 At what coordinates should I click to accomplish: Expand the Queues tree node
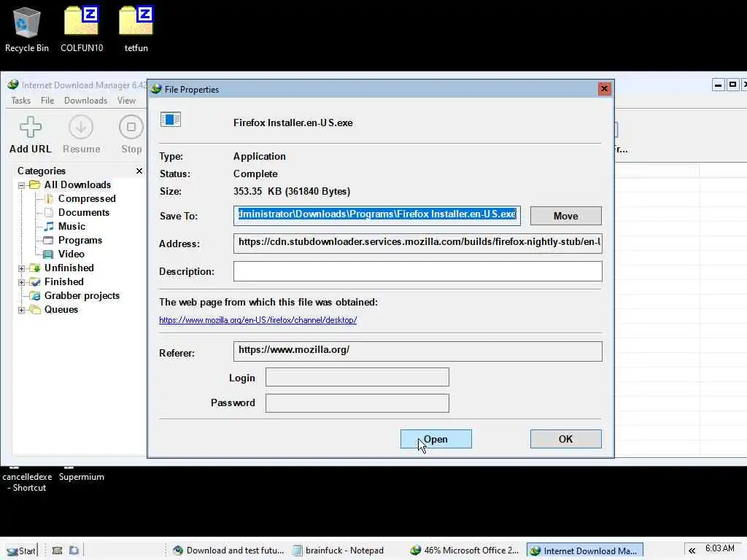point(21,310)
